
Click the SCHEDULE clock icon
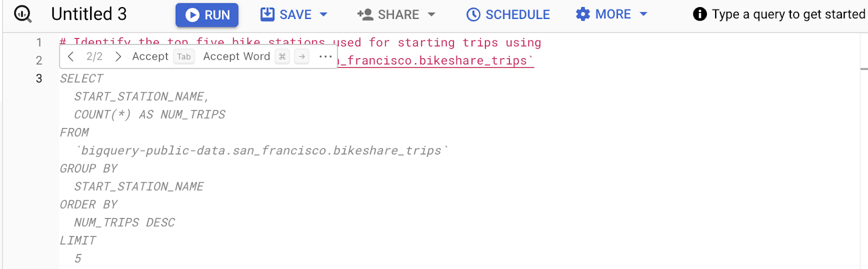473,15
